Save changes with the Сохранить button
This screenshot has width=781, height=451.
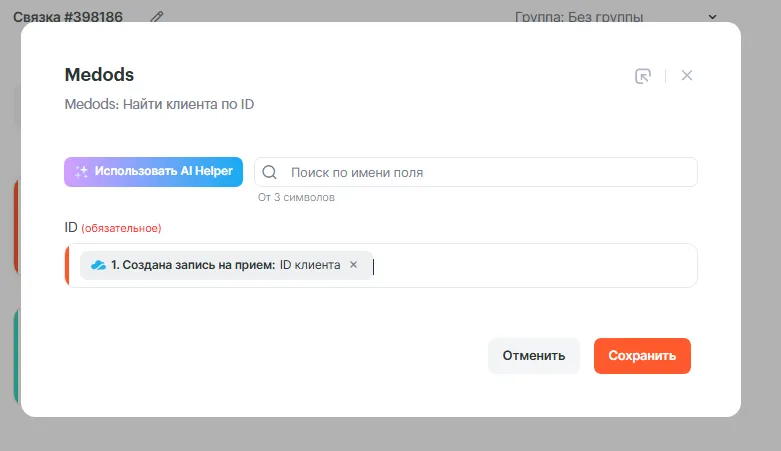(642, 355)
